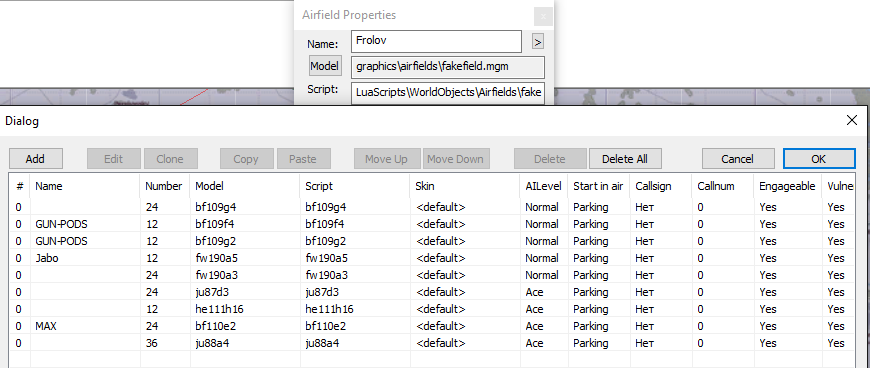Click the Script path input field
Screen dimensions: 870x368
click(x=448, y=93)
